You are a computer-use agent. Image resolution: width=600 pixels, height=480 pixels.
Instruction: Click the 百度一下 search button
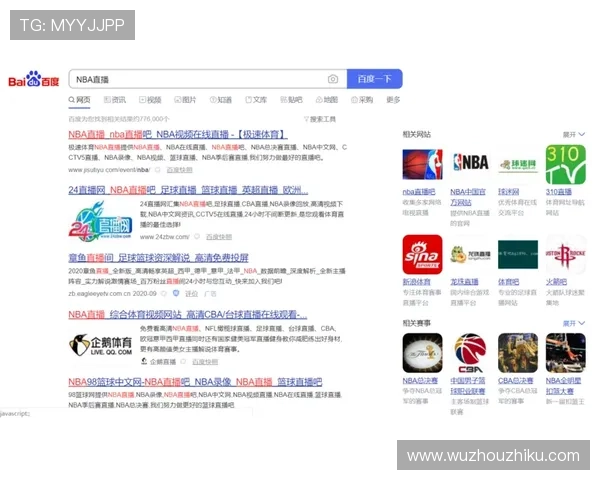[x=374, y=79]
